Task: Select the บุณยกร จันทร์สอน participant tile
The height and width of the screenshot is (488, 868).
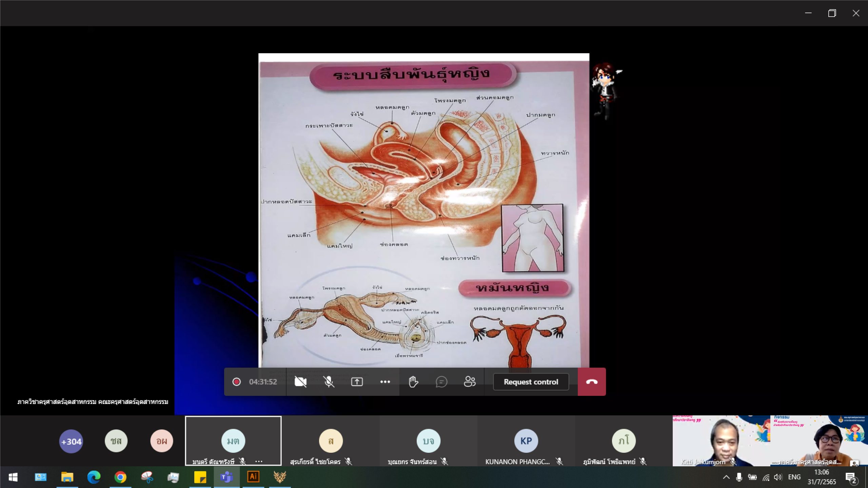Action: (x=429, y=441)
